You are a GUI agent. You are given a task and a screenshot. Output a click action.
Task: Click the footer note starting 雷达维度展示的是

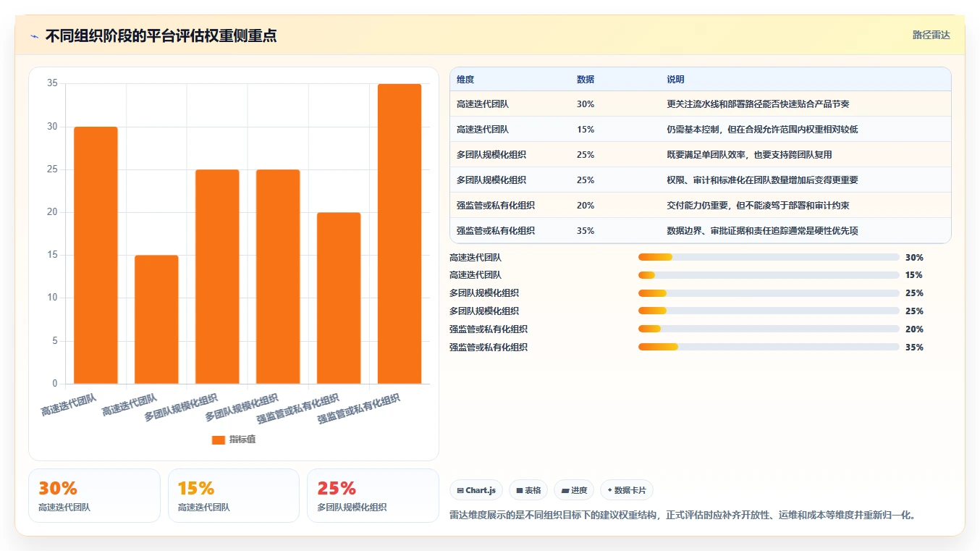[683, 516]
